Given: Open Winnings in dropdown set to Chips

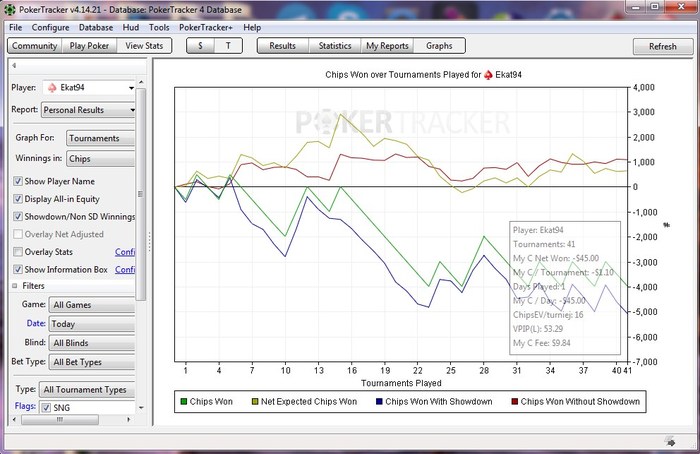Looking at the screenshot, I should tap(100, 159).
